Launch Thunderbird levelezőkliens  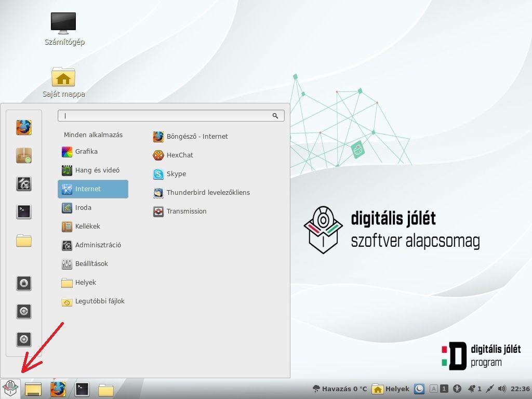[x=202, y=192]
